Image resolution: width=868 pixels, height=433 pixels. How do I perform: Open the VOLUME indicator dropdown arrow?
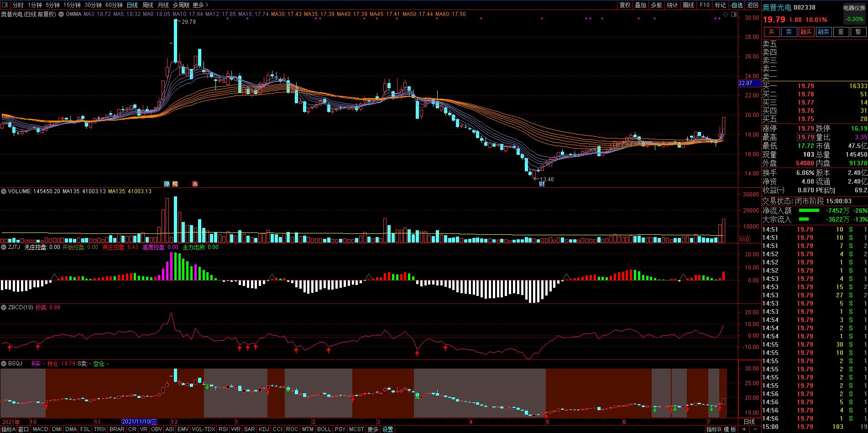point(4,191)
